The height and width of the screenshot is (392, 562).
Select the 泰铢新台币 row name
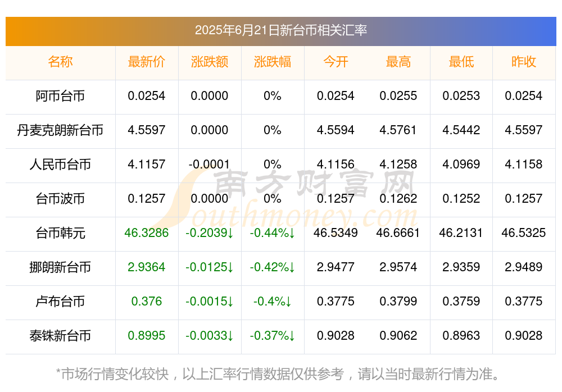point(60,336)
